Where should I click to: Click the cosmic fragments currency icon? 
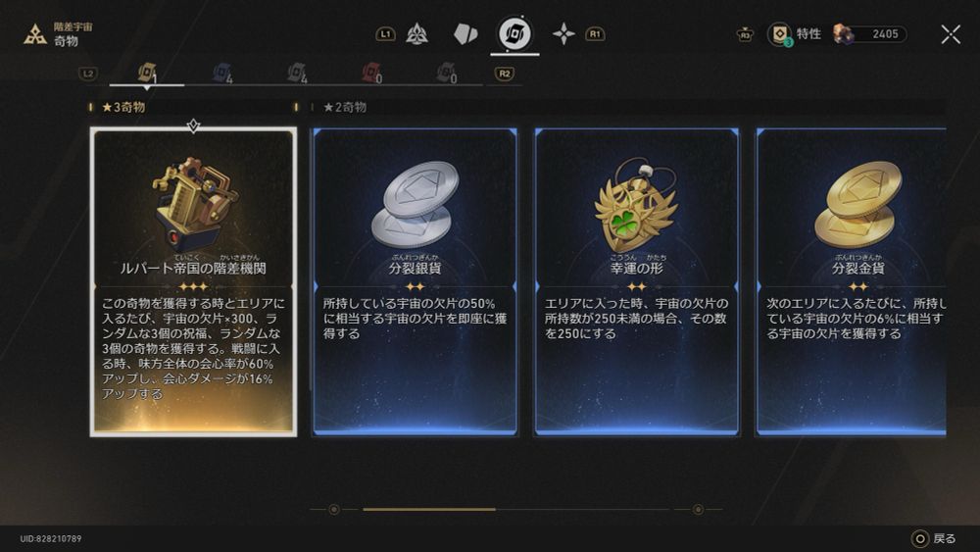pyautogui.click(x=843, y=33)
